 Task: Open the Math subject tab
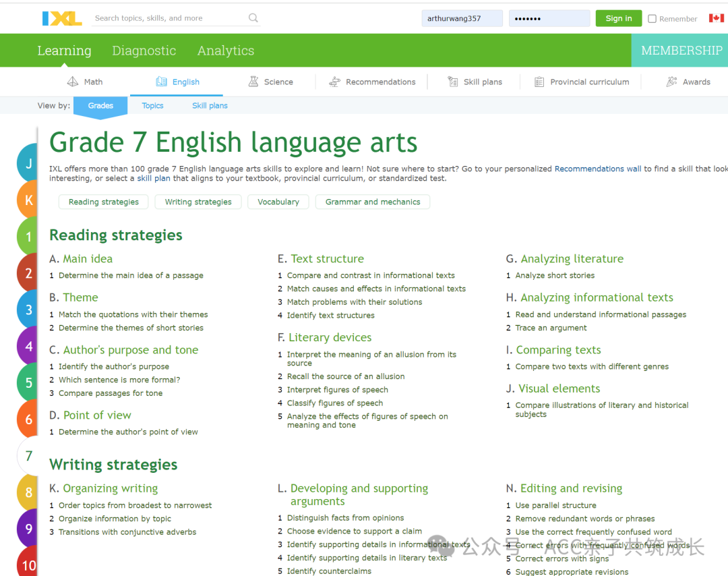point(85,82)
